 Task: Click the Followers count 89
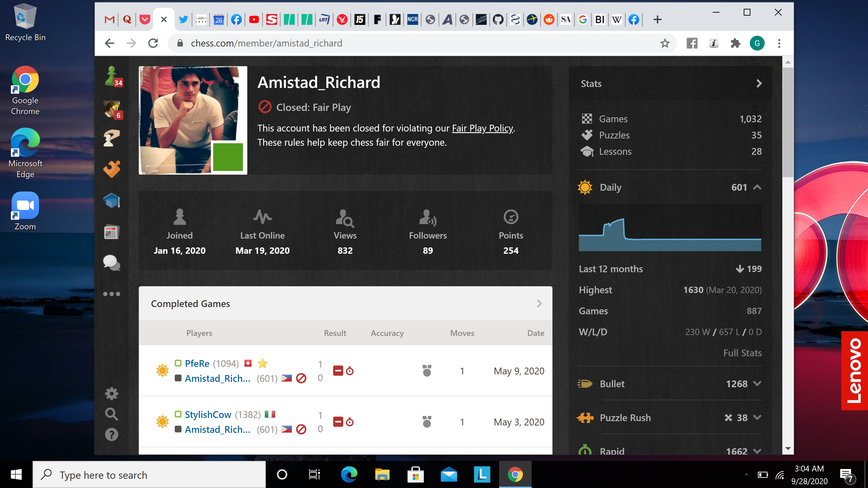pyautogui.click(x=428, y=251)
